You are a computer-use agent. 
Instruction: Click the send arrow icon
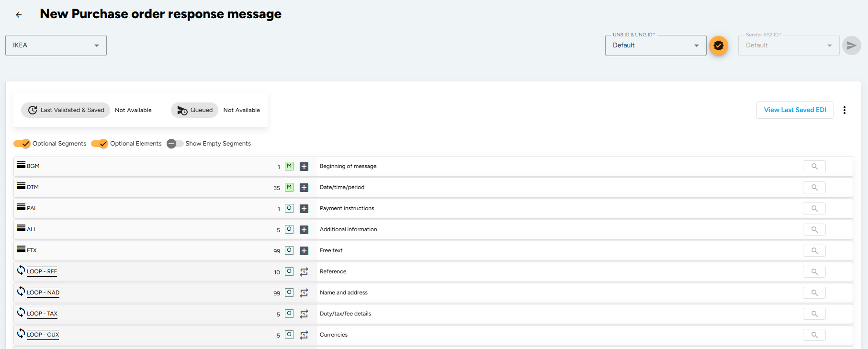click(851, 45)
